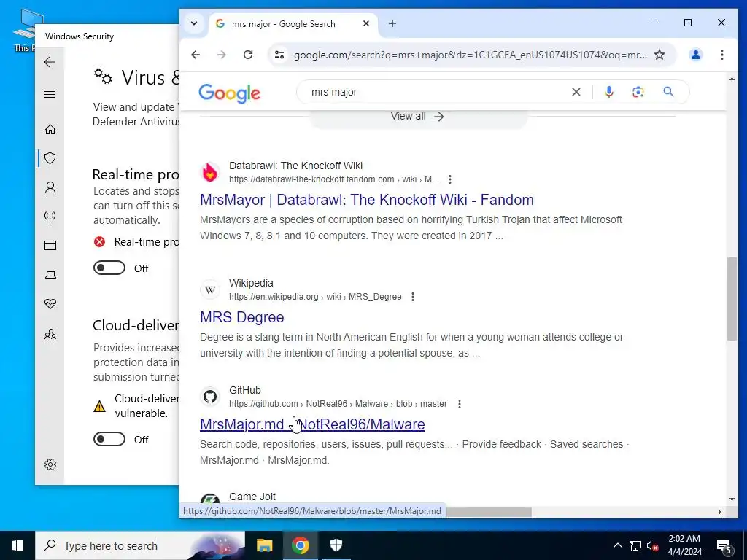Click the scroll-up arrow in Chrome's scrollbar
The height and width of the screenshot is (560, 747).
click(732, 79)
